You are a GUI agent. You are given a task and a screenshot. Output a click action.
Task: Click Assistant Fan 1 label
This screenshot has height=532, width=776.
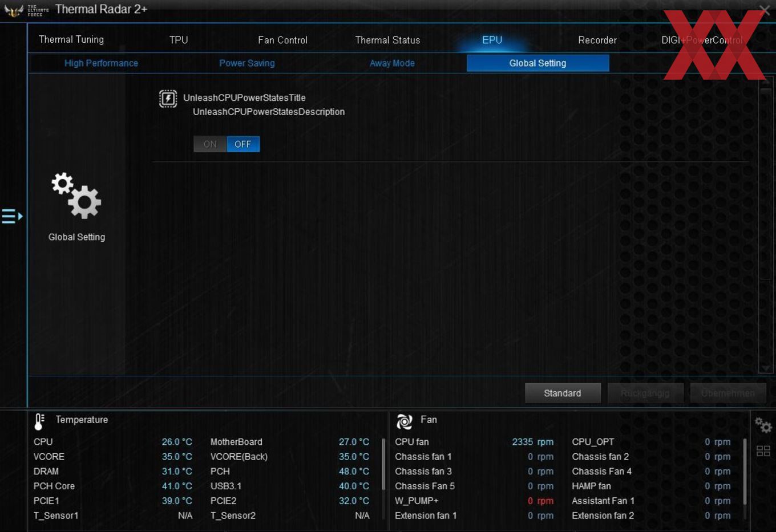tap(603, 501)
